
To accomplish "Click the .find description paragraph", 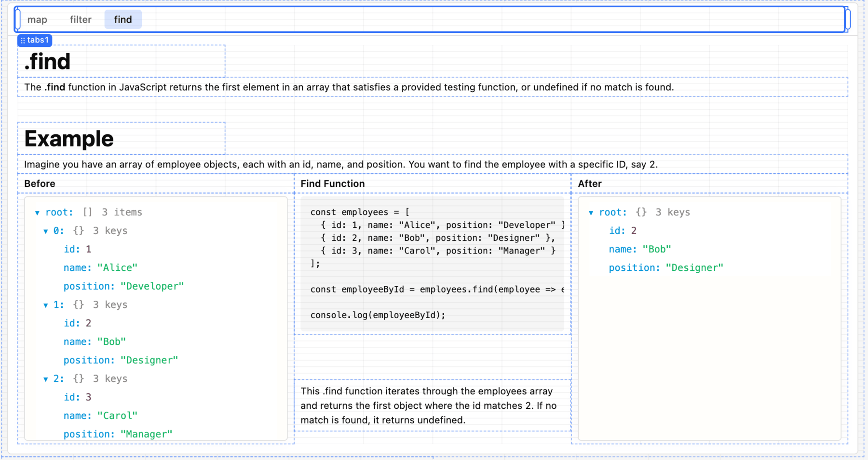I will click(349, 87).
